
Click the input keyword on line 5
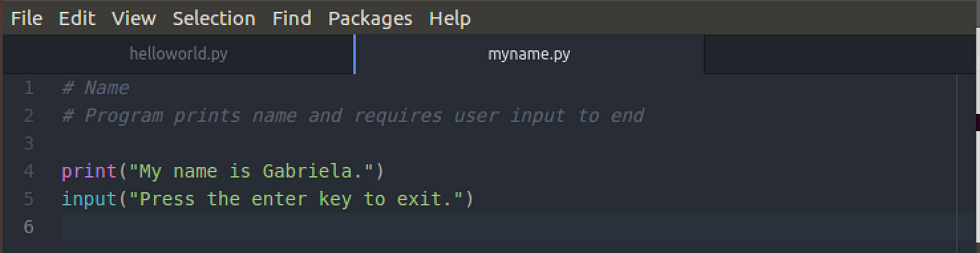click(x=89, y=199)
